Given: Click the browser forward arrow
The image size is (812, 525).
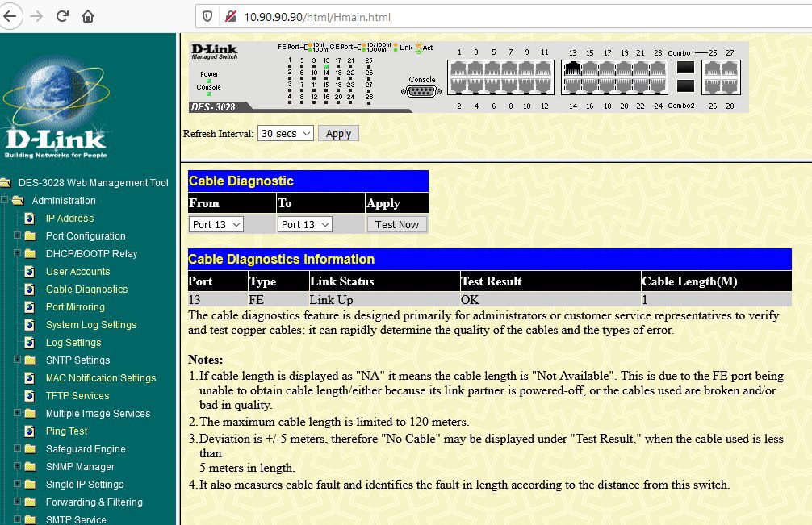Looking at the screenshot, I should pos(36,17).
